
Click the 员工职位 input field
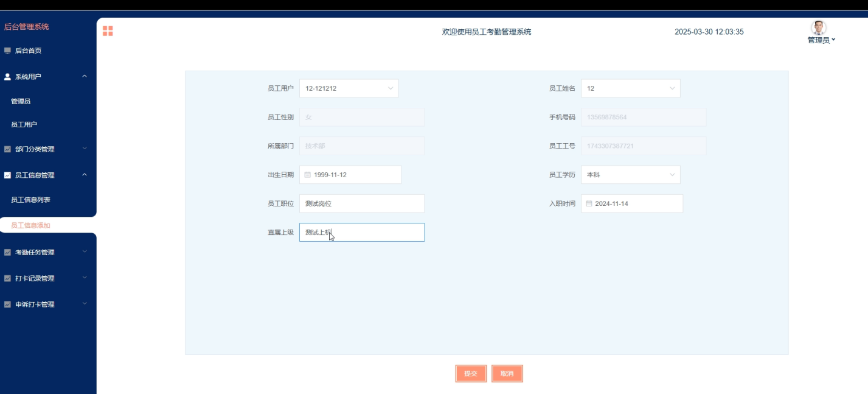coord(362,203)
